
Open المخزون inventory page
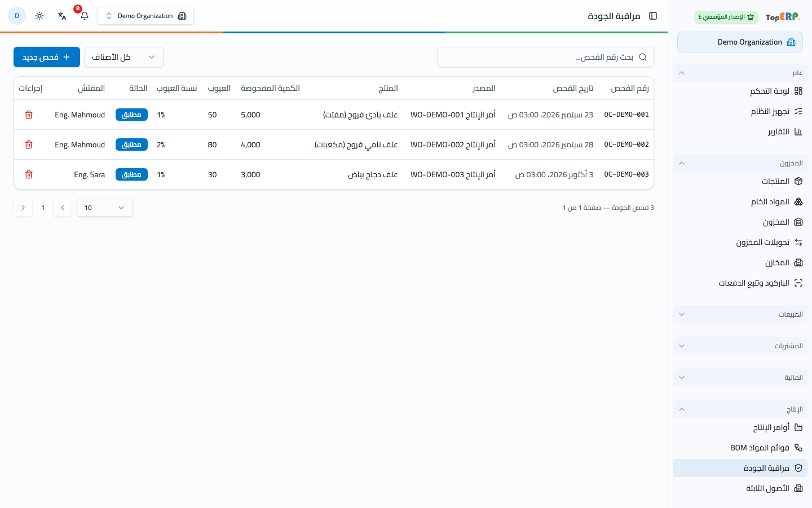pos(740,222)
